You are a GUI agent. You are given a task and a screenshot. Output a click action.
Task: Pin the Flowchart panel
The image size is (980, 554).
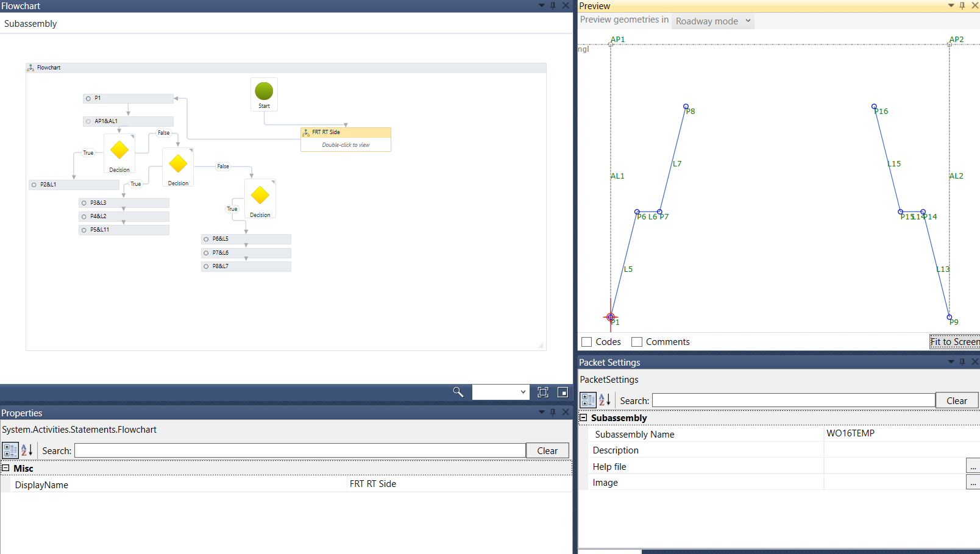point(553,5)
